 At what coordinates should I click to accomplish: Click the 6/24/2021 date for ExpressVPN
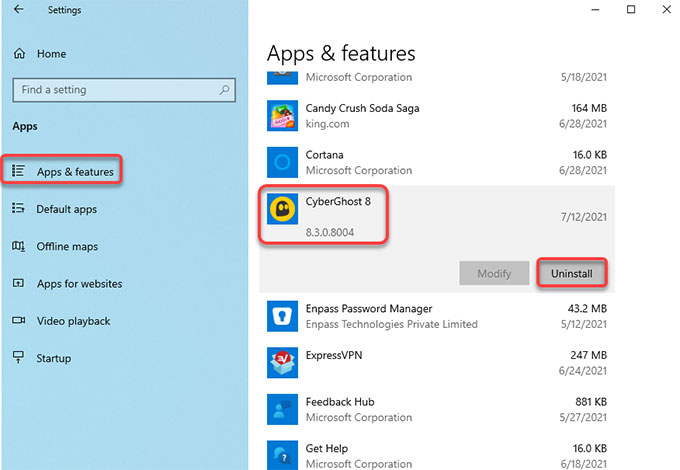coord(583,371)
